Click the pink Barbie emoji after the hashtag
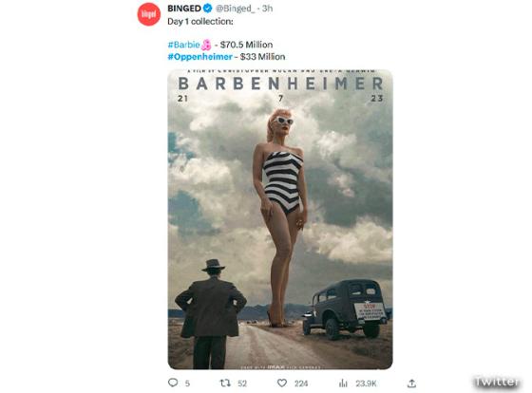 tap(206, 45)
